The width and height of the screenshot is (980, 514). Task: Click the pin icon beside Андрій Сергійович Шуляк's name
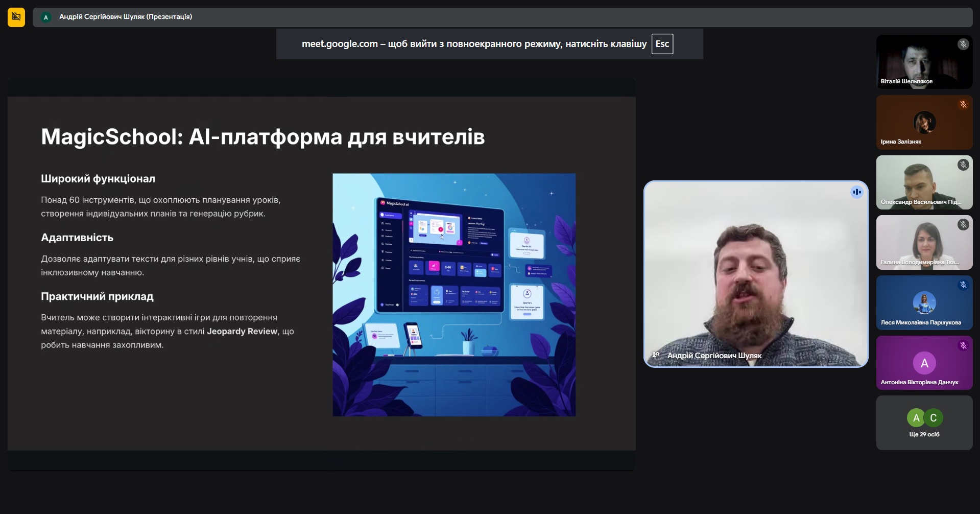[656, 356]
